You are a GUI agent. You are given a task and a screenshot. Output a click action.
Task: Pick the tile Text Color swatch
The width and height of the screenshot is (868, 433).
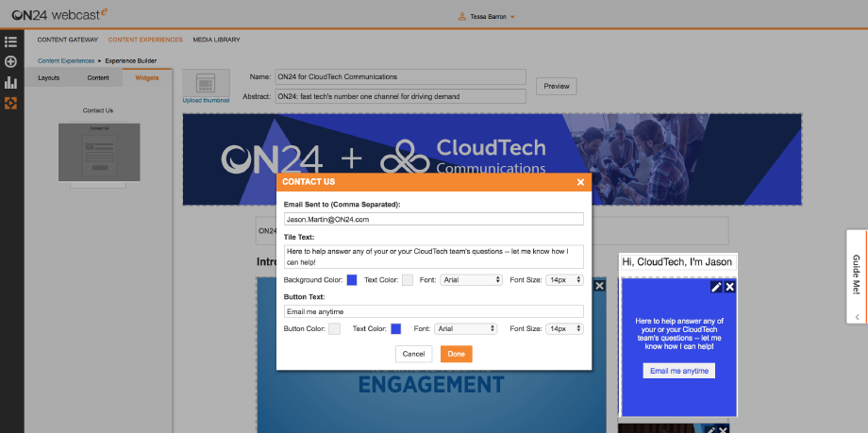(x=408, y=280)
